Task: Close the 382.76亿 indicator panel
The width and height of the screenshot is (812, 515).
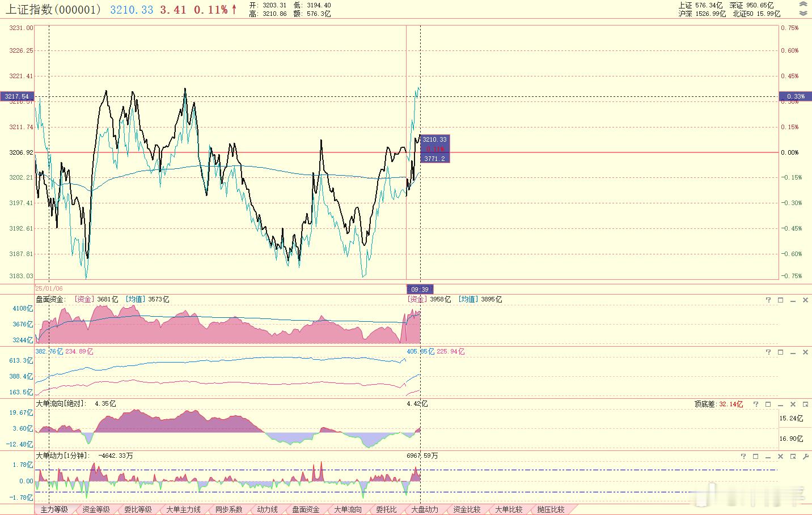Action: 805,352
